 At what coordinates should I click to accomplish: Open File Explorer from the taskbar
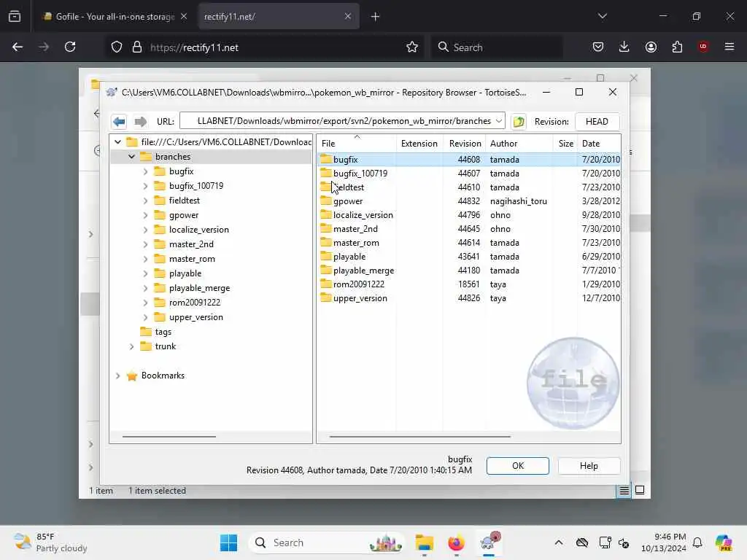pyautogui.click(x=424, y=542)
